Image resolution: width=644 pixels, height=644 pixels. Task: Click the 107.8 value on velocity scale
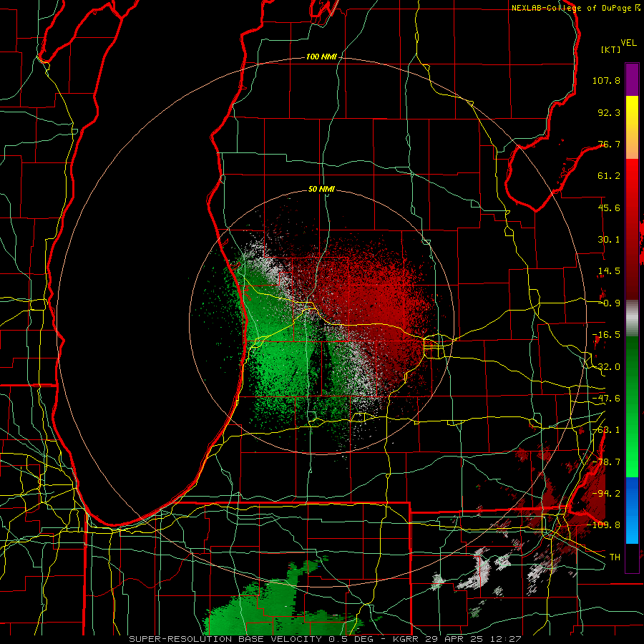click(606, 80)
